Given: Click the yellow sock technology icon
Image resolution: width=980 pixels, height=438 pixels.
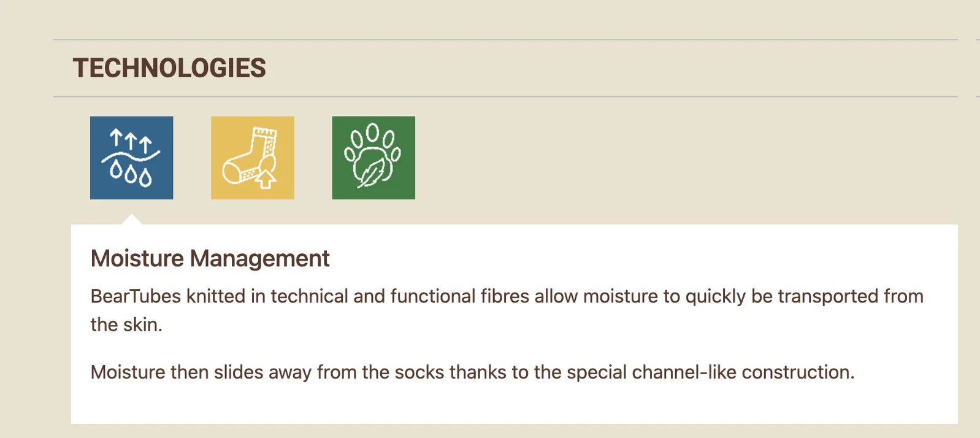Looking at the screenshot, I should click(x=252, y=158).
